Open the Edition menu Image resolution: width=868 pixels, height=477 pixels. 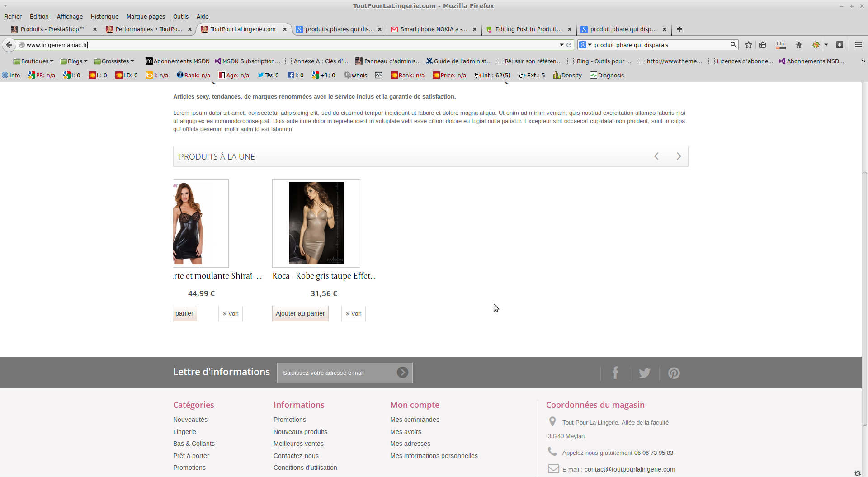39,17
